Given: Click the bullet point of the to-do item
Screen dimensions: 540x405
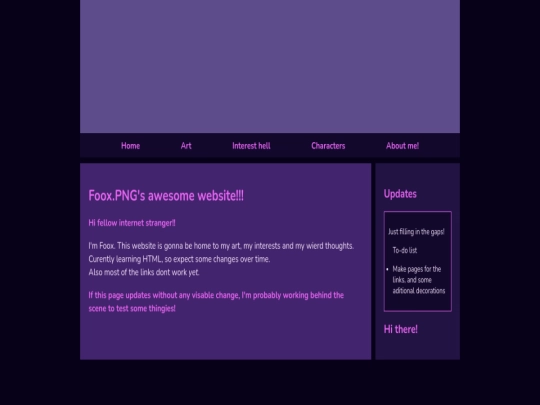Looking at the screenshot, I should pos(387,269).
